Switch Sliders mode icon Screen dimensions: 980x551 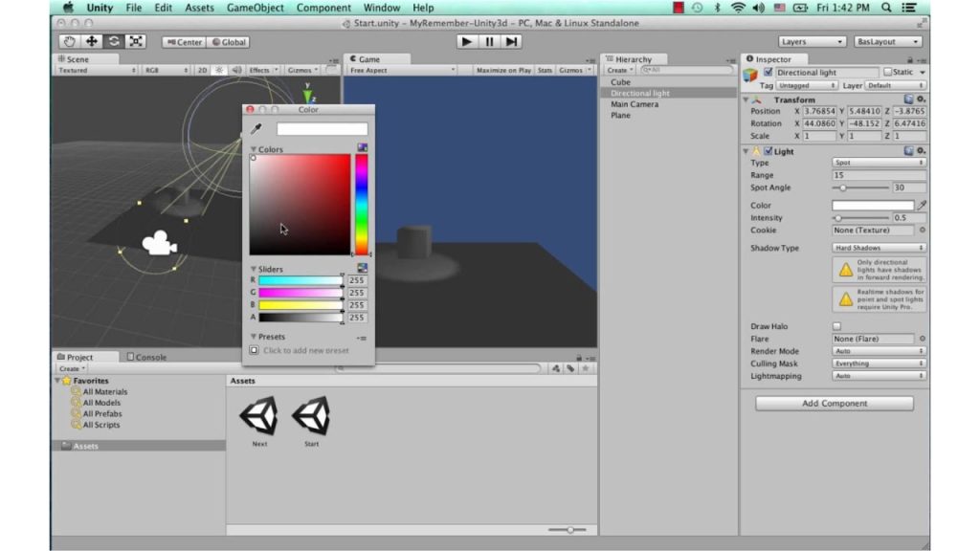pyautogui.click(x=363, y=268)
